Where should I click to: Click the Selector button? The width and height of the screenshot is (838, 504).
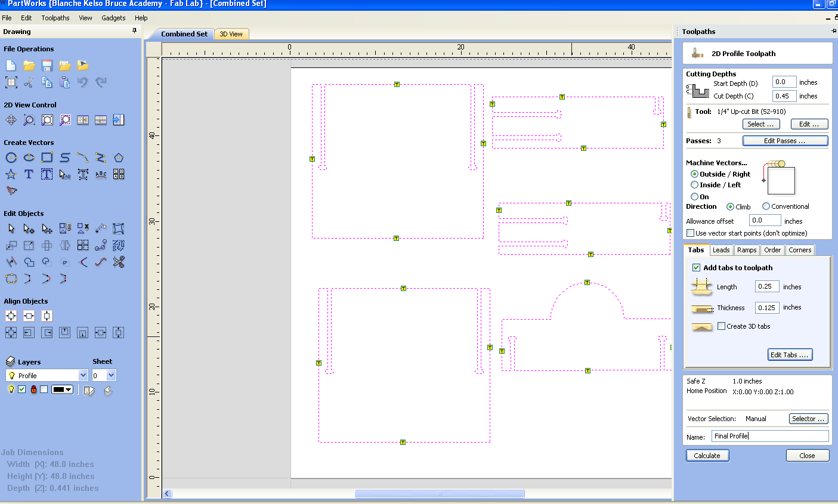809,419
